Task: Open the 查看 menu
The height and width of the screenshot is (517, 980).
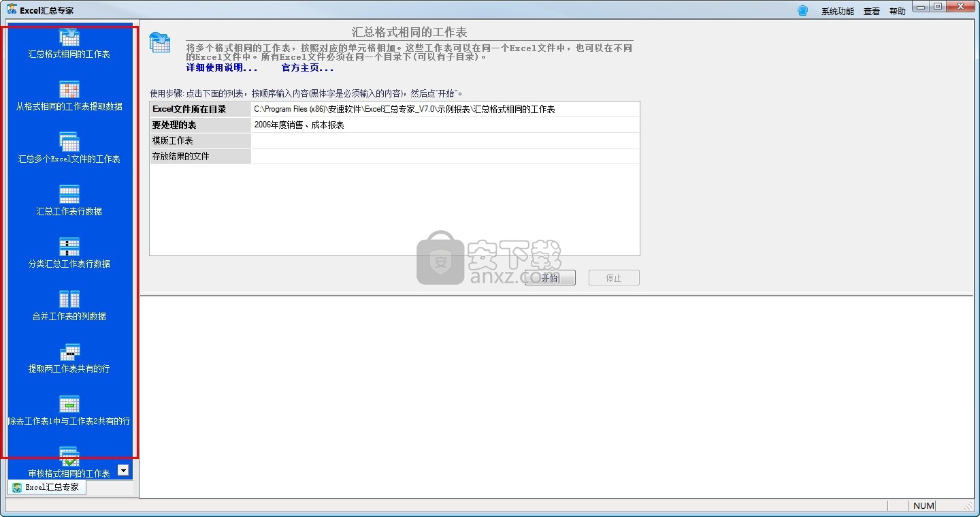Action: 872,11
